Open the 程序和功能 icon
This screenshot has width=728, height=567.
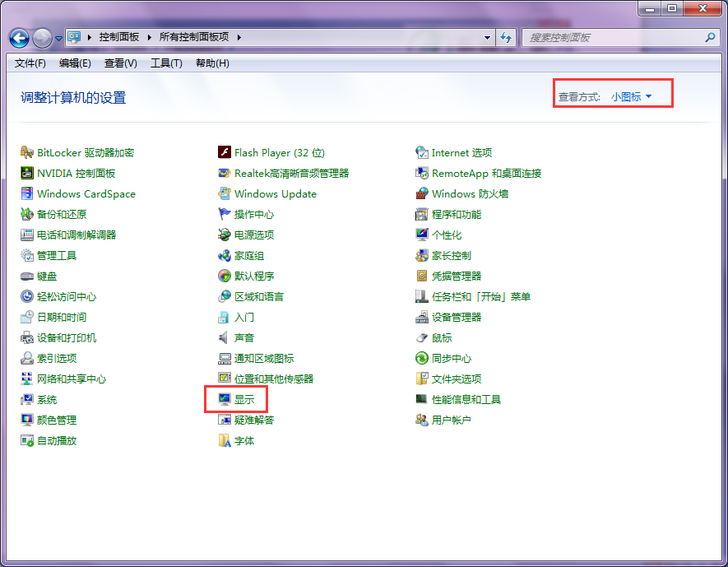tap(421, 214)
